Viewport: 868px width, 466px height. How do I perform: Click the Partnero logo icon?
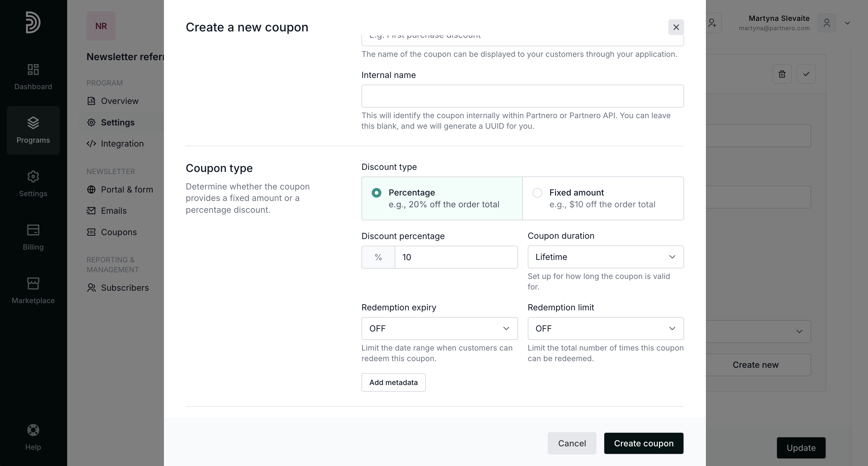tap(33, 22)
